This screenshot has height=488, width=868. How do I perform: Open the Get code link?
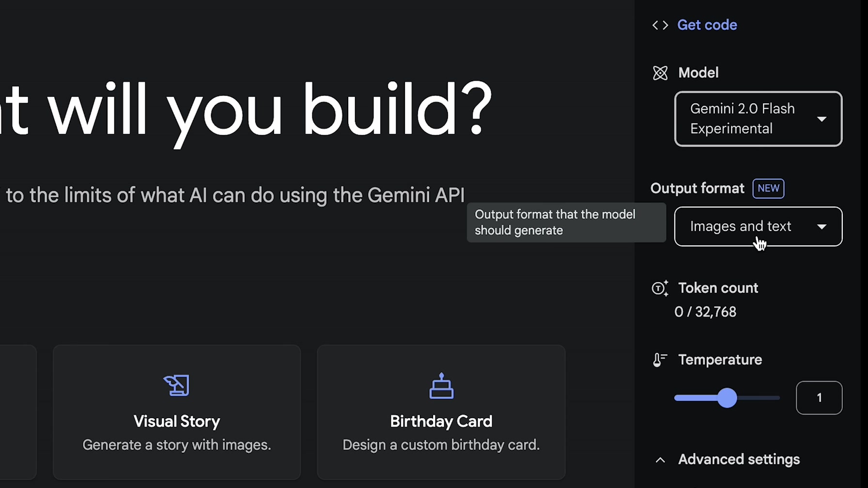click(707, 25)
